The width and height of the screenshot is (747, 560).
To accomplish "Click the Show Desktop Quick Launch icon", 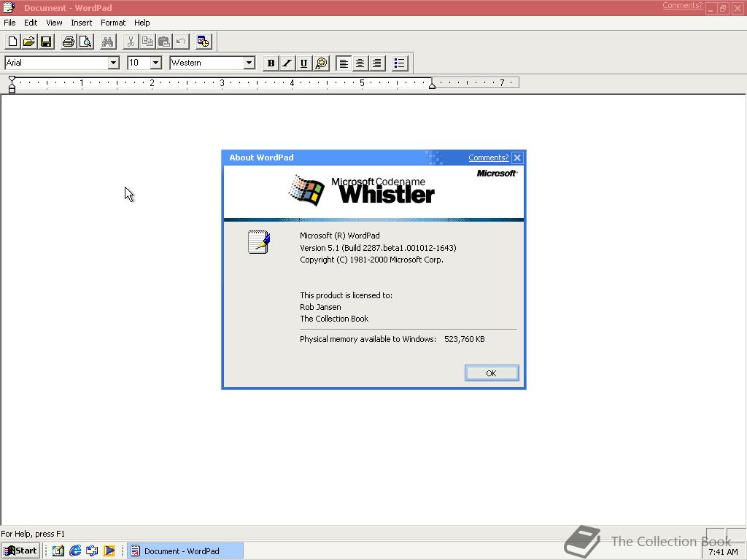I will (x=58, y=551).
